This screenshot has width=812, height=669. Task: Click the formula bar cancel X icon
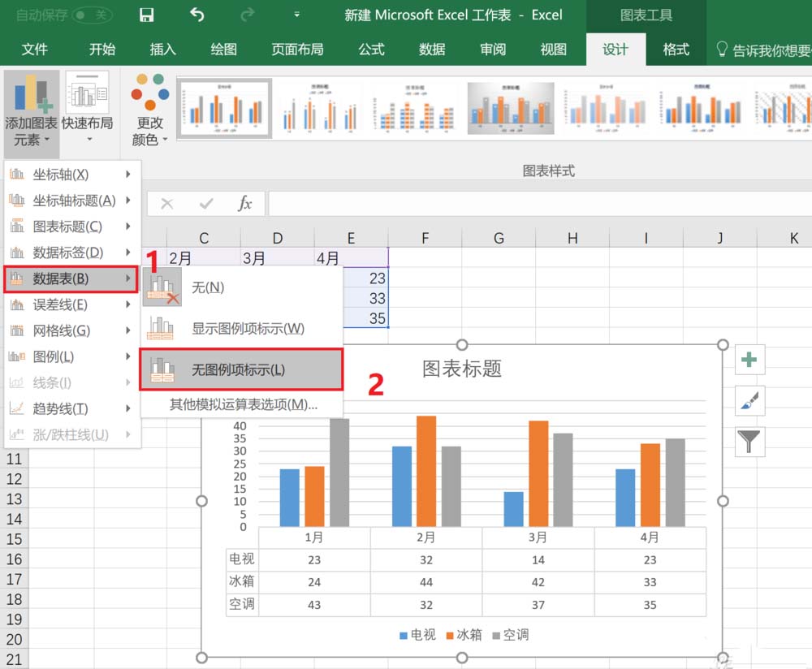166,204
